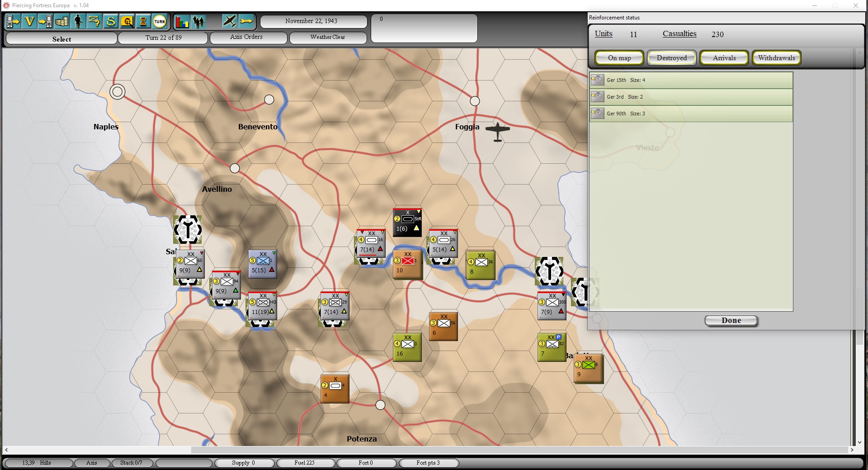Select the 16 division unit 7(14)
The height and width of the screenshot is (470, 868).
click(371, 243)
